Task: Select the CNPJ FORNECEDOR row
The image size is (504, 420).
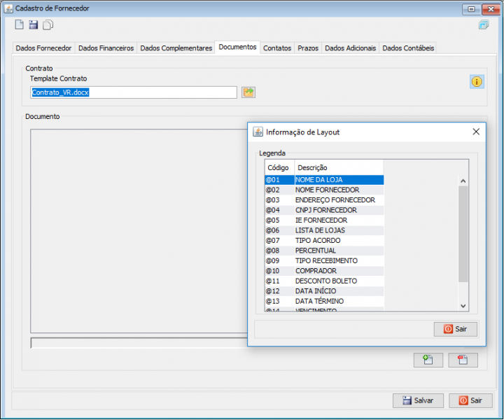Action: pyautogui.click(x=324, y=210)
